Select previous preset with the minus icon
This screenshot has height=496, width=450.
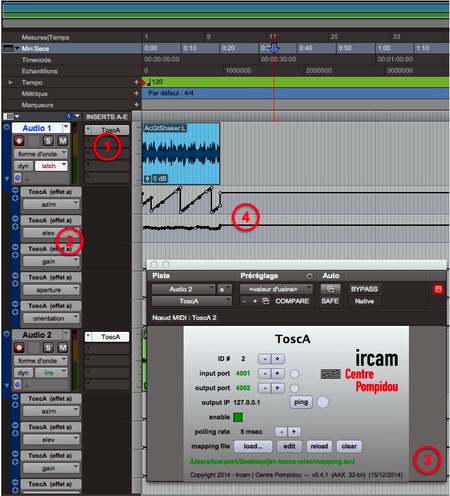244,301
